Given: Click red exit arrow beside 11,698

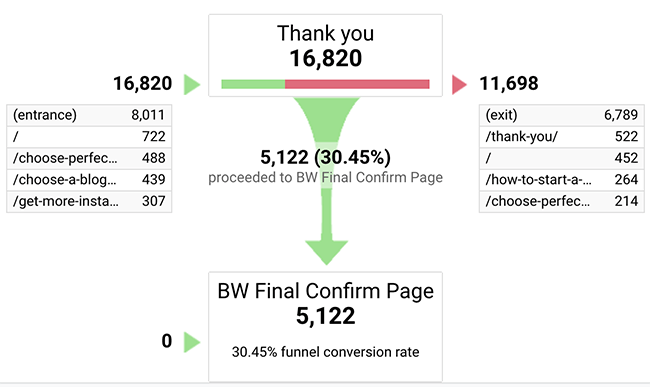Looking at the screenshot, I should [x=459, y=85].
